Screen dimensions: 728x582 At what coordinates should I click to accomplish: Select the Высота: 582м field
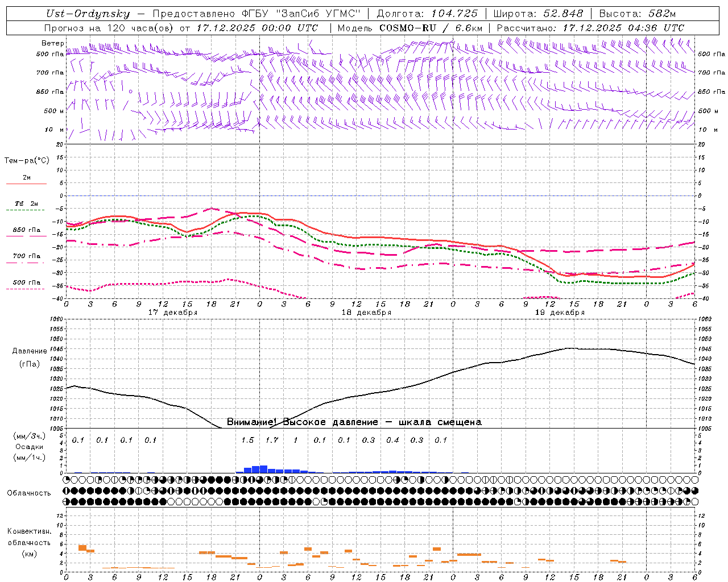[638, 14]
